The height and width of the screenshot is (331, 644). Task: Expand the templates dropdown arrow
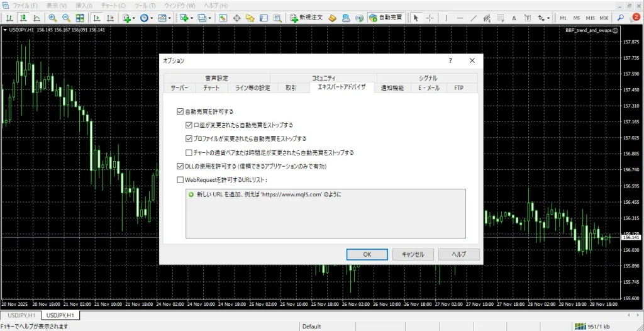[x=169, y=18]
